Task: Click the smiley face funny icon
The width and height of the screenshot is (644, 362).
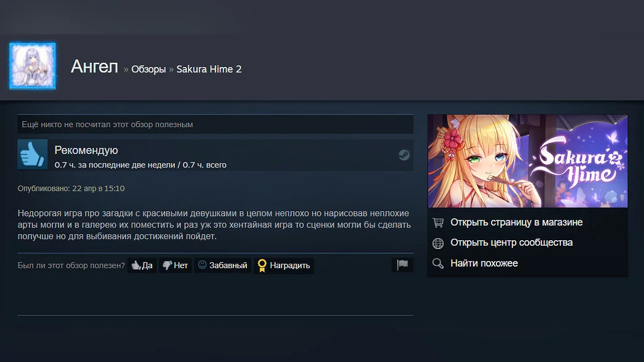Action: tap(202, 264)
